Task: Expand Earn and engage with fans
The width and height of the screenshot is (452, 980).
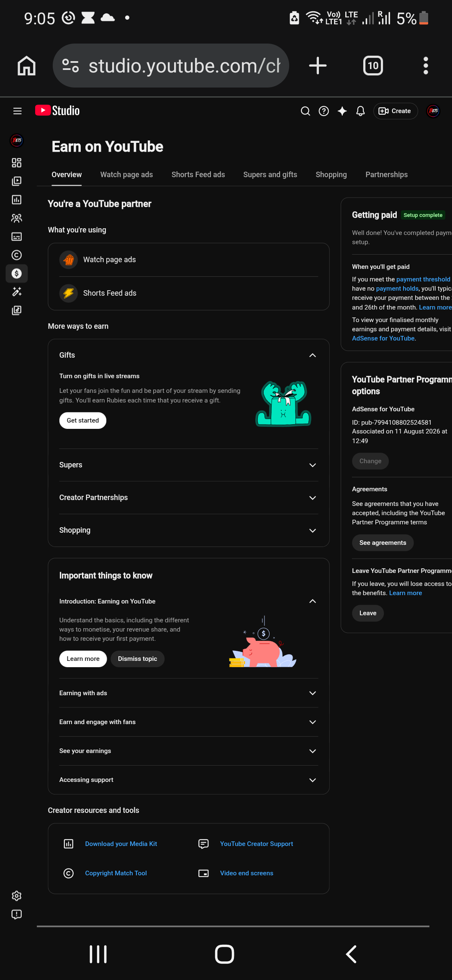Action: (313, 722)
